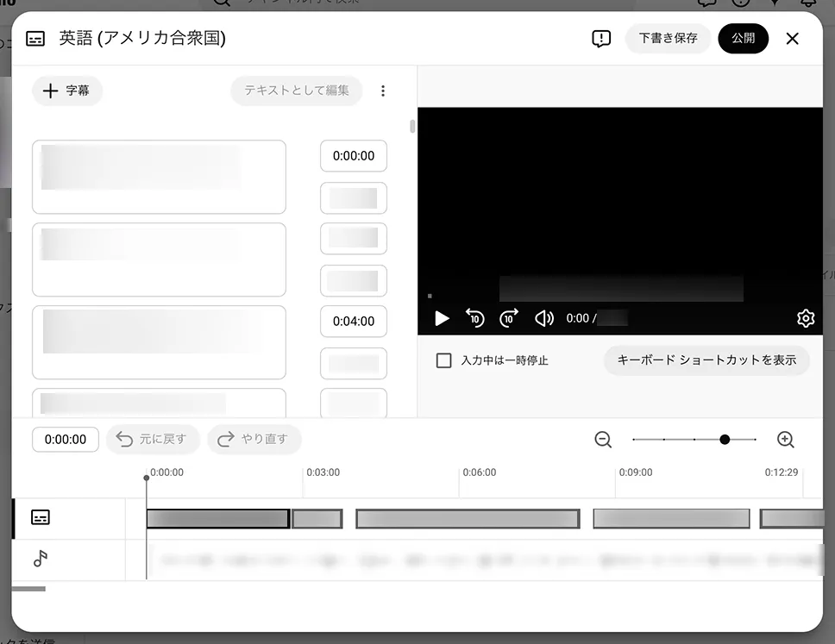Select the caption segment before 0:09:00
This screenshot has width=835, height=644.
[x=671, y=519]
